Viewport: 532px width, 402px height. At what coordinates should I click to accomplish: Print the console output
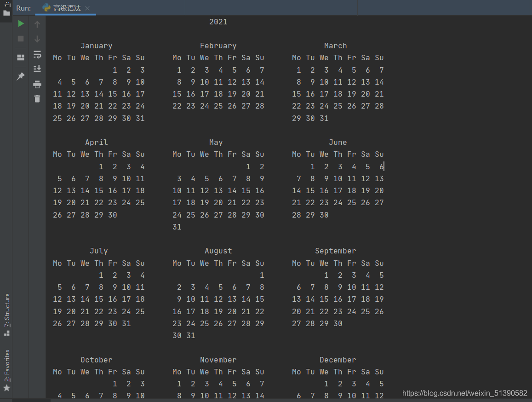click(x=37, y=84)
